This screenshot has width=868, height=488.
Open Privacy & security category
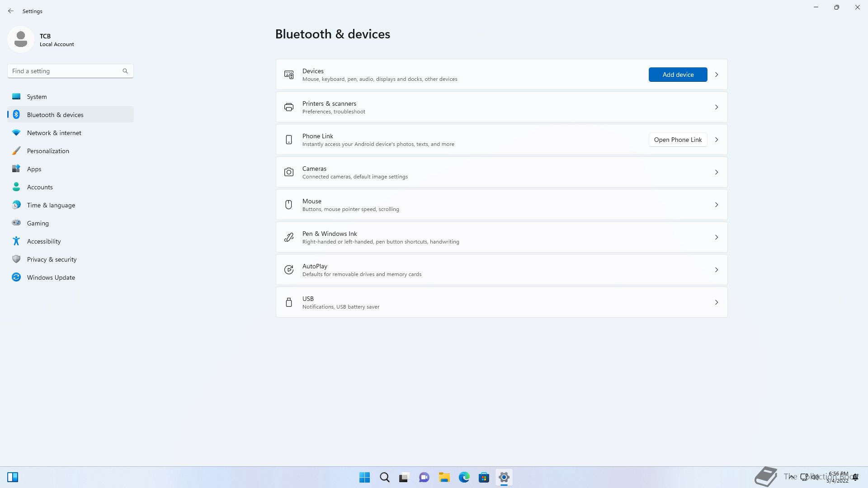pos(71,259)
